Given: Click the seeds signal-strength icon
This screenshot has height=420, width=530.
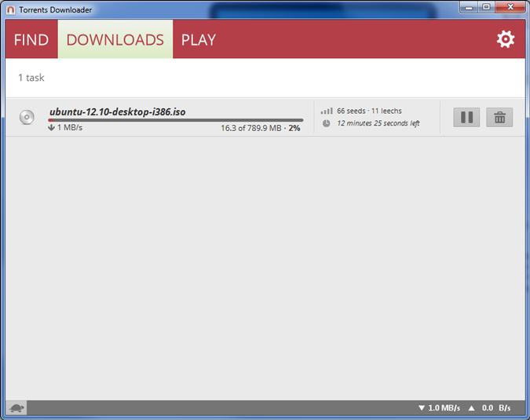Looking at the screenshot, I should pyautogui.click(x=327, y=111).
